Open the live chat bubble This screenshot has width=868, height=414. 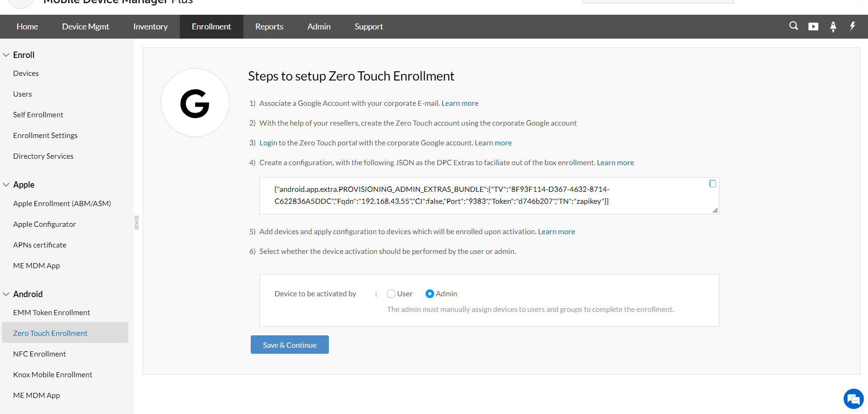coord(853,399)
